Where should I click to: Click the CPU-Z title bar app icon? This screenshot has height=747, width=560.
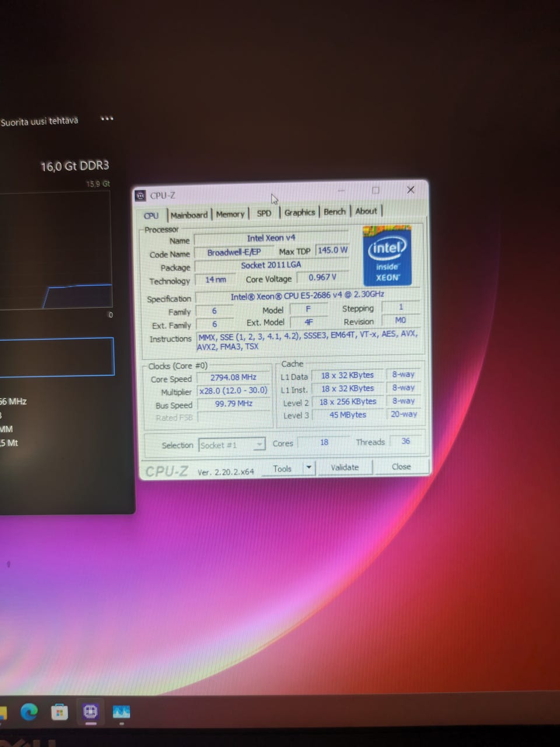[141, 196]
